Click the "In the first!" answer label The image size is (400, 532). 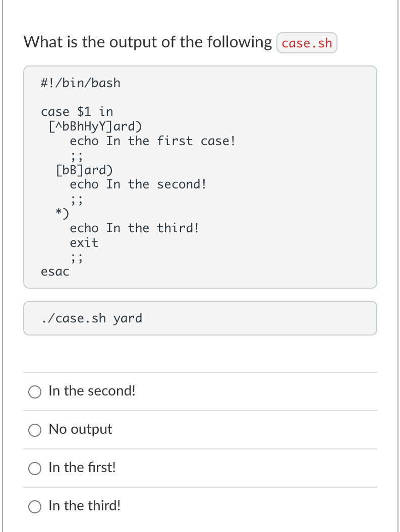point(82,468)
